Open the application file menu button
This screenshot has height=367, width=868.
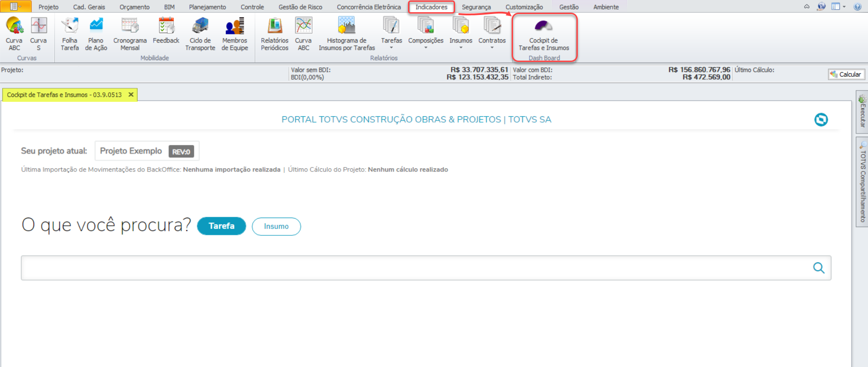pyautogui.click(x=16, y=6)
